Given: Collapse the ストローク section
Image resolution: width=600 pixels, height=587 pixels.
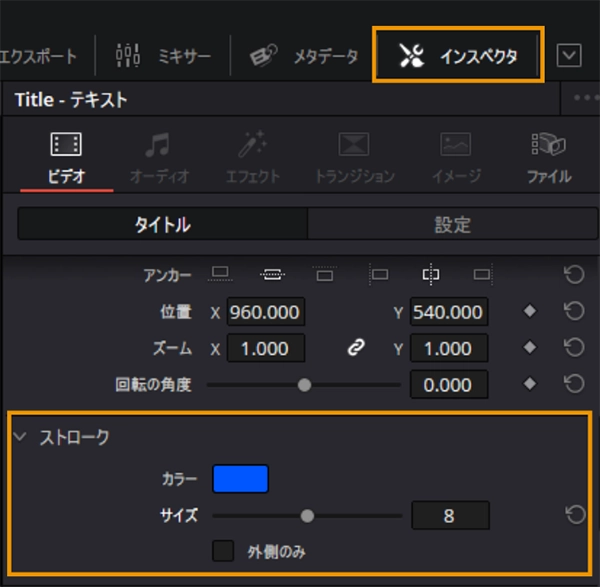Looking at the screenshot, I should (x=20, y=436).
